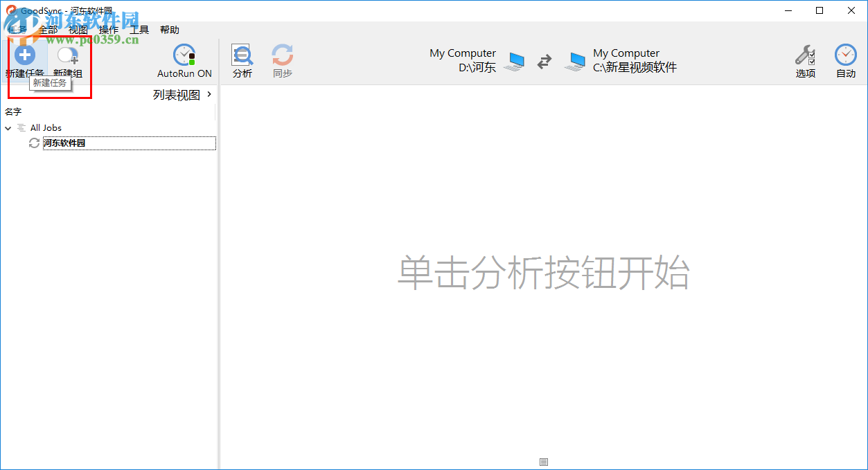Open the 操作 menu
This screenshot has width=868, height=470.
[x=109, y=30]
